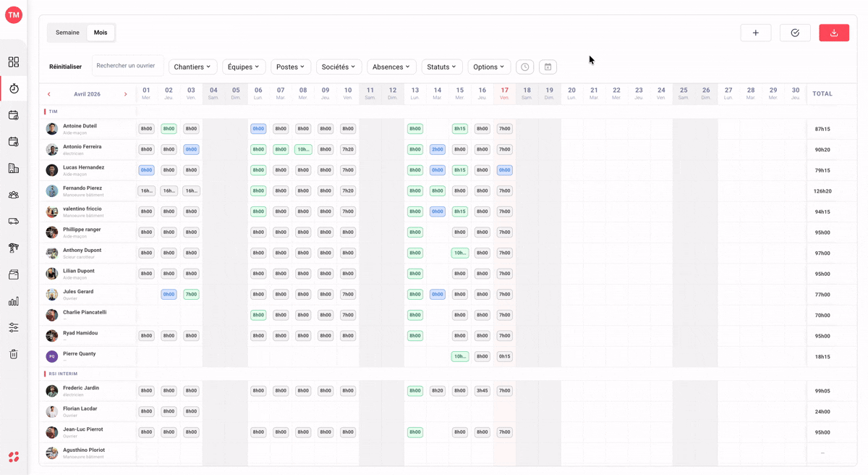Open the building companies icon in sidebar
The height and width of the screenshot is (475, 868).
point(14,168)
